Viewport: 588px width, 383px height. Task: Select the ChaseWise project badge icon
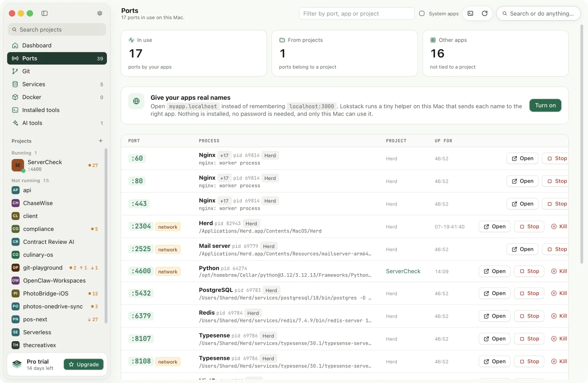(15, 203)
